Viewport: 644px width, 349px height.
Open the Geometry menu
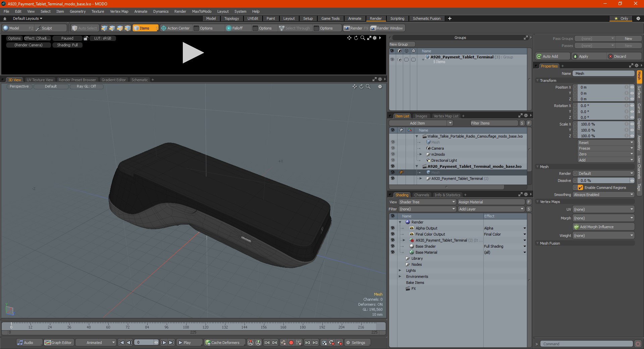[x=77, y=11]
